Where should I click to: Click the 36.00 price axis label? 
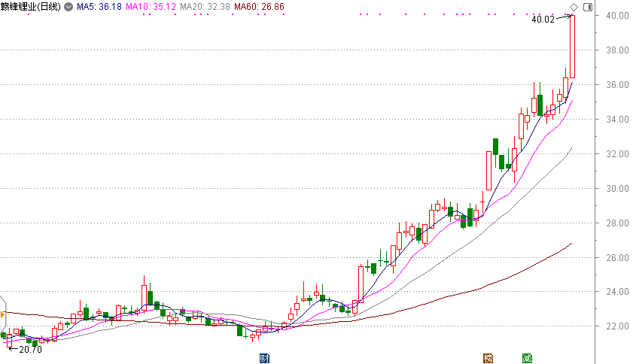614,85
